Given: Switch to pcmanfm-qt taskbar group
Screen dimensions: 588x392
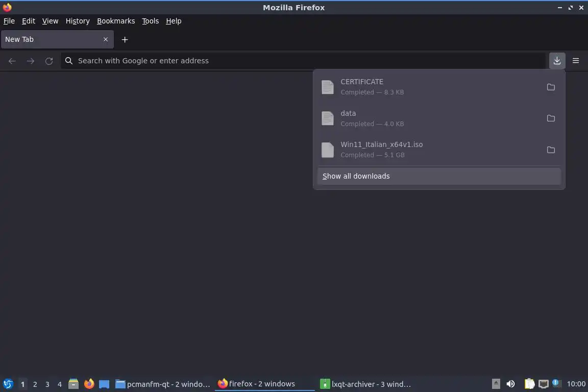Looking at the screenshot, I should pos(163,384).
